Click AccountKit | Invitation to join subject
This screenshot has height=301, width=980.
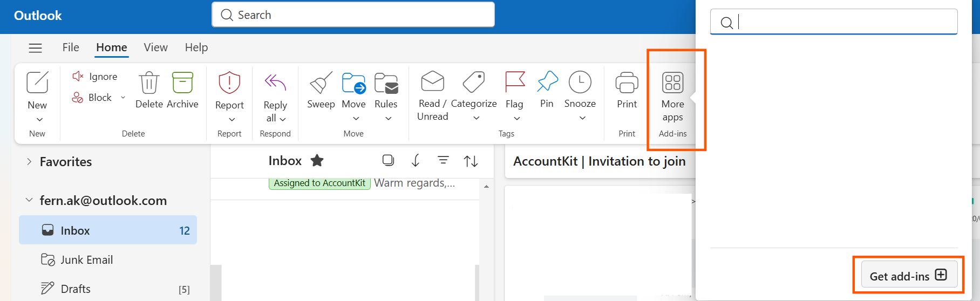(x=600, y=161)
